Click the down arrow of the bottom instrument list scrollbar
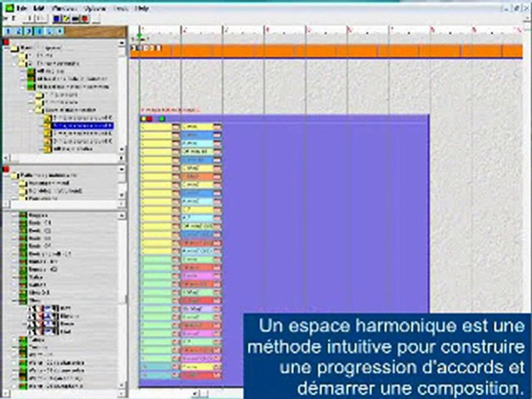This screenshot has width=532, height=399. click(122, 386)
